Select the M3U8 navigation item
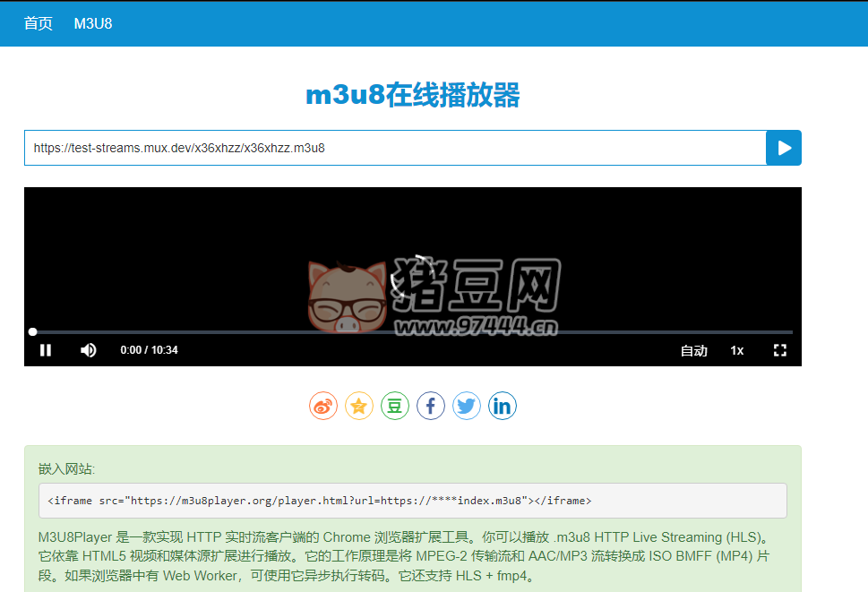The width and height of the screenshot is (868, 592). (93, 23)
